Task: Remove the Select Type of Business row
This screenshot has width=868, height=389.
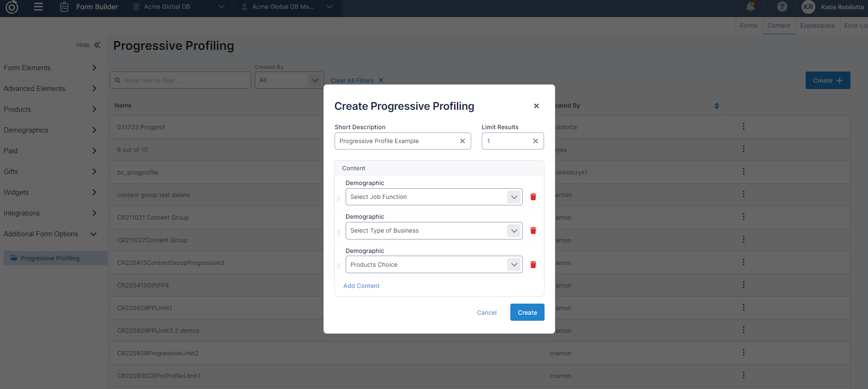Action: 533,231
